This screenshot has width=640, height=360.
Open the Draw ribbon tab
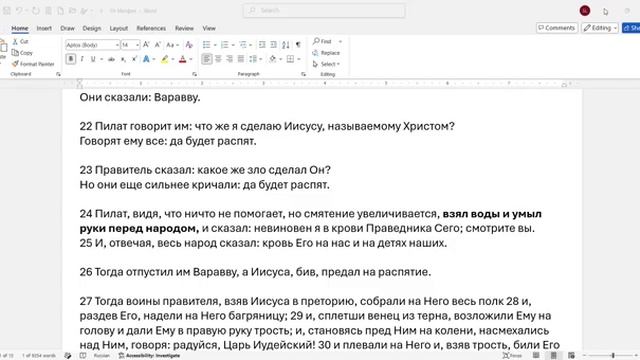coord(67,28)
